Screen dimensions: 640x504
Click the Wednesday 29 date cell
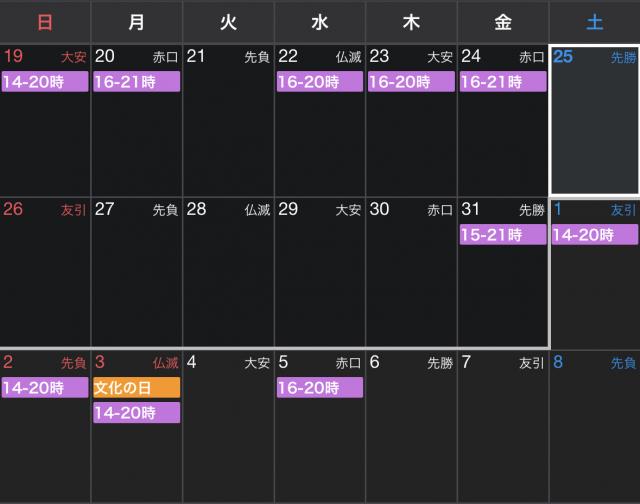[x=320, y=280]
